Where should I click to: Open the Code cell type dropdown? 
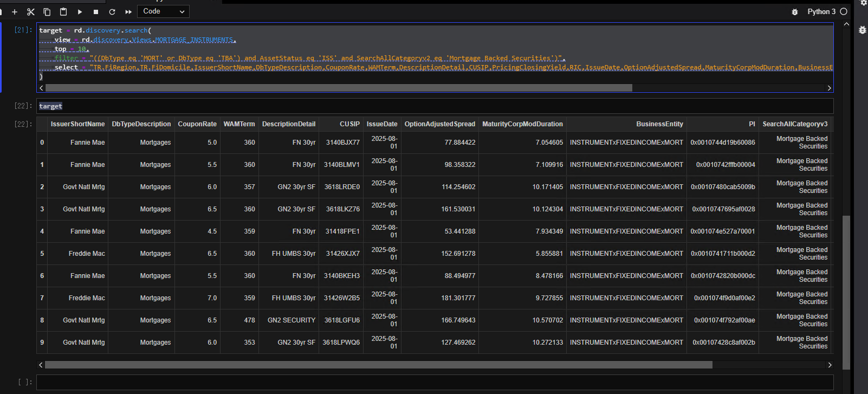coord(163,11)
